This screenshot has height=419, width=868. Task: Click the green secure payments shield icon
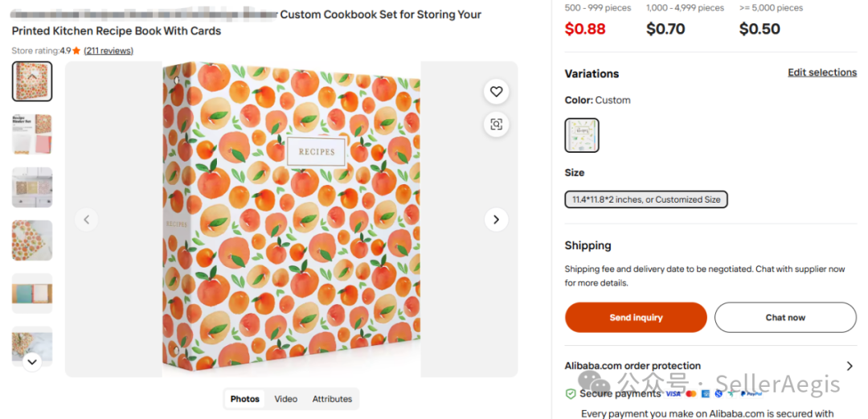click(x=571, y=394)
